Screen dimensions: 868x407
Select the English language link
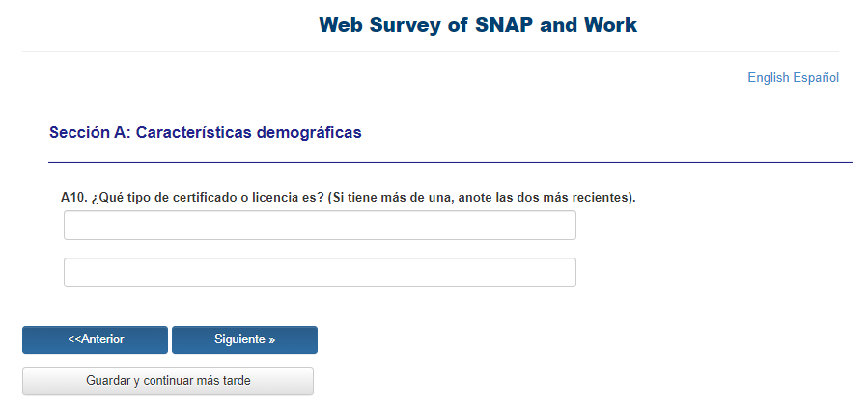pyautogui.click(x=768, y=77)
